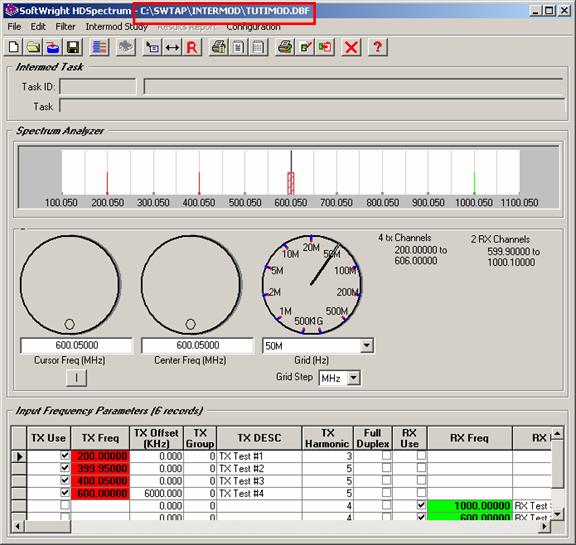Click the blue import database icon
This screenshot has width=576, height=545.
point(53,47)
